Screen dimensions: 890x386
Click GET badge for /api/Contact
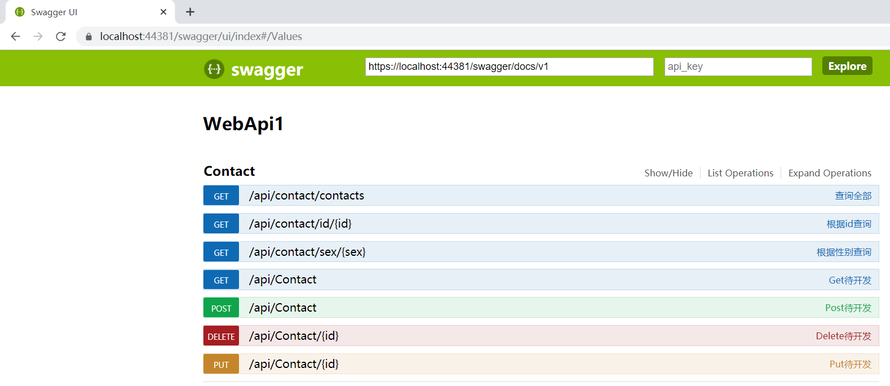(221, 280)
